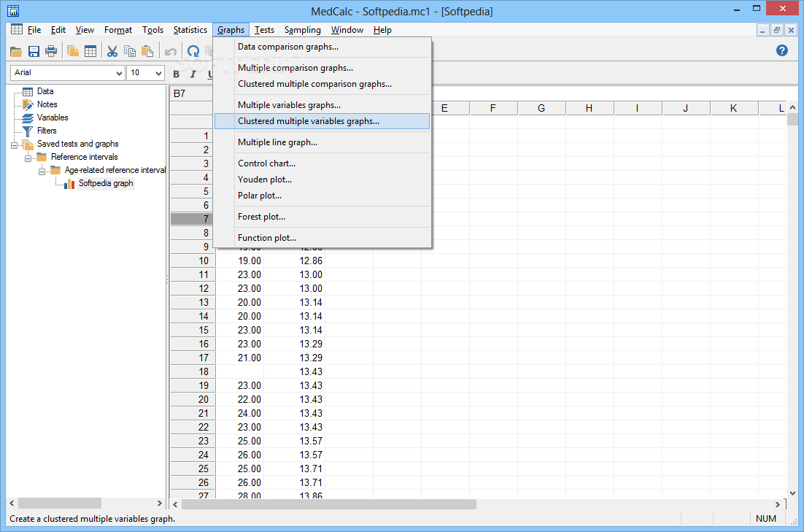
Task: Select Data comparison graphs menu item
Action: tap(322, 47)
